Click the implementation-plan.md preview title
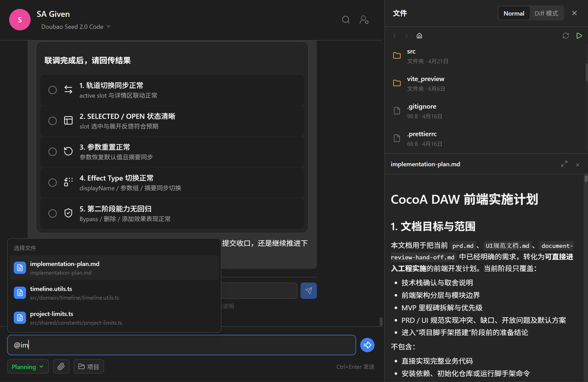The height and width of the screenshot is (382, 588). [x=425, y=164]
